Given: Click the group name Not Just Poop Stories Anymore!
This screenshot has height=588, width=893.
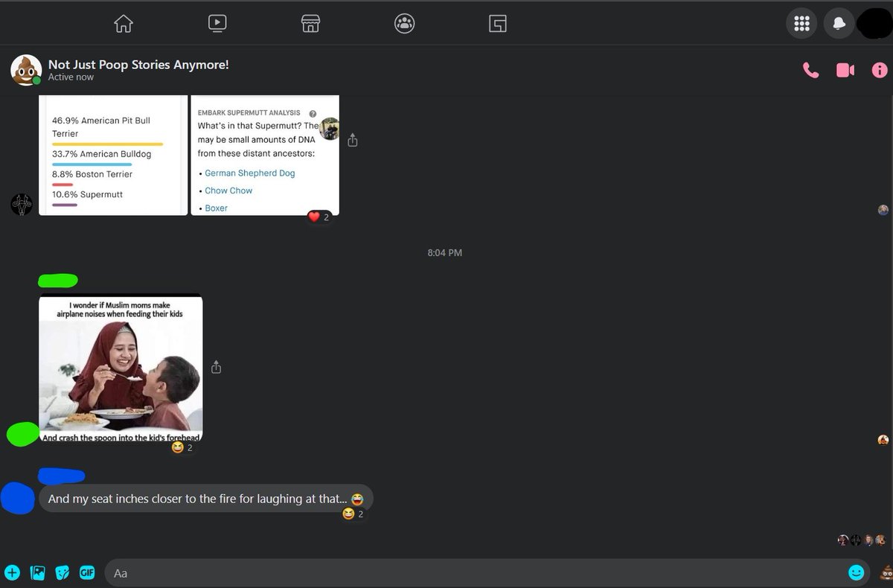Looking at the screenshot, I should tap(138, 65).
